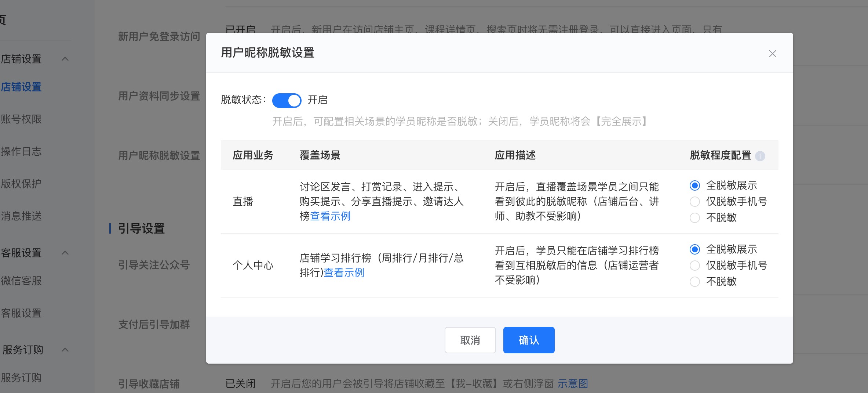Click the info icon beside 脱敏程度配置
This screenshot has width=868, height=393.
point(760,156)
